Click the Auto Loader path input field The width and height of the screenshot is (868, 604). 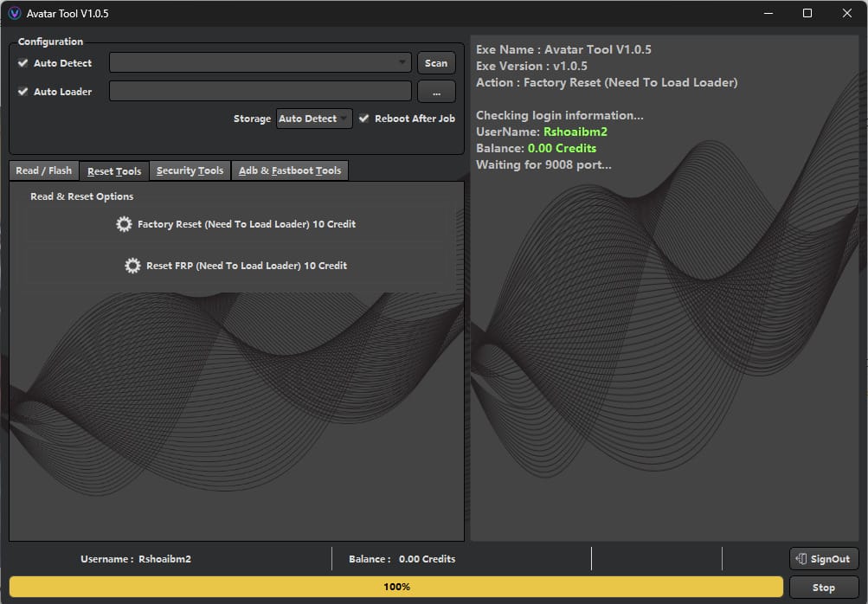point(260,92)
